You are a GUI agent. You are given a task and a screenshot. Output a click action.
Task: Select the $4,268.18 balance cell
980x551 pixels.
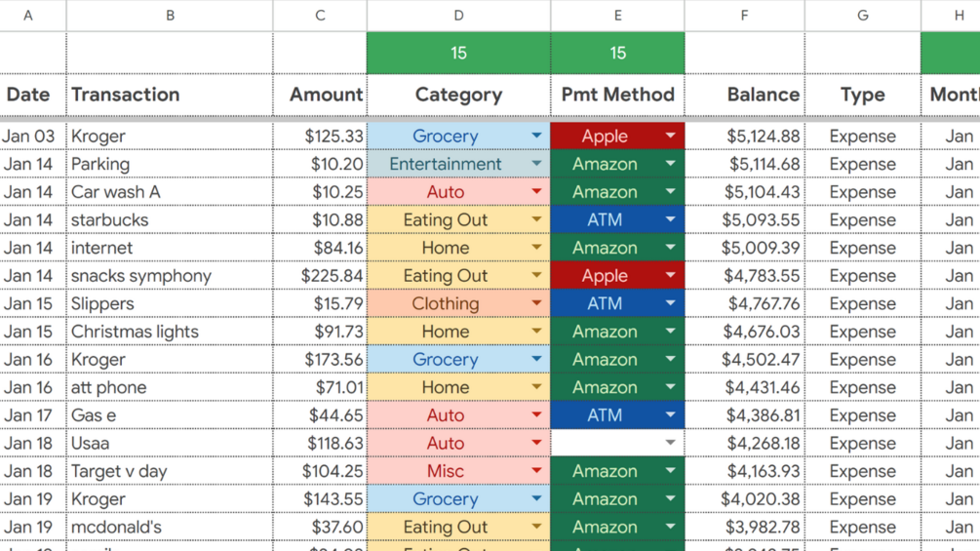(x=744, y=443)
